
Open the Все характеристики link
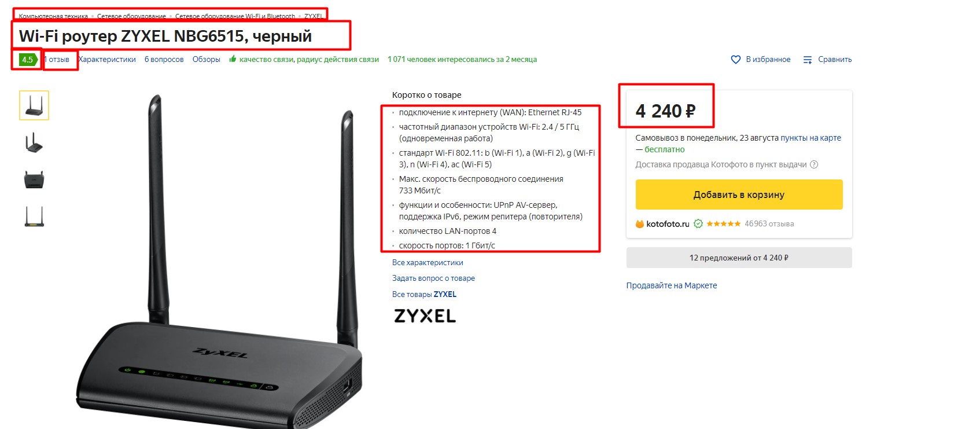[428, 262]
